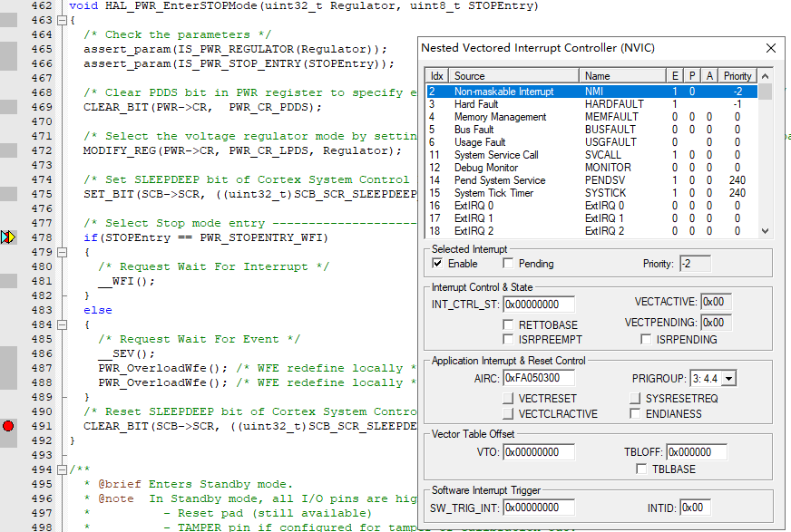
Task: Select the Pend System Service row
Action: pyautogui.click(x=591, y=180)
